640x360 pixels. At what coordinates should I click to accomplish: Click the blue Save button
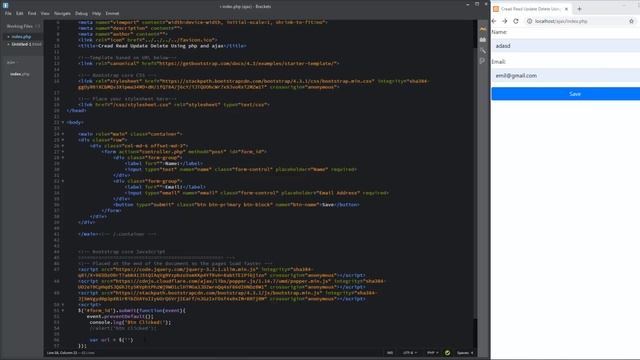566,94
